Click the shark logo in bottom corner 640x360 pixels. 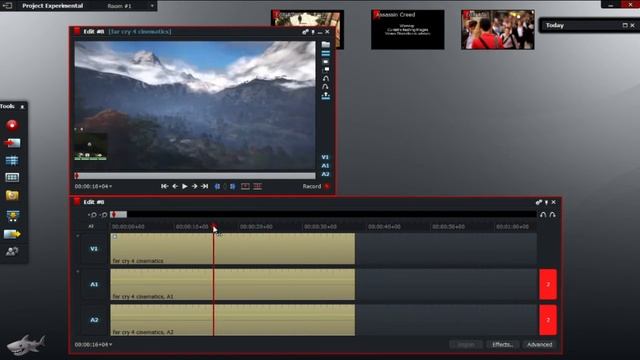[26, 345]
